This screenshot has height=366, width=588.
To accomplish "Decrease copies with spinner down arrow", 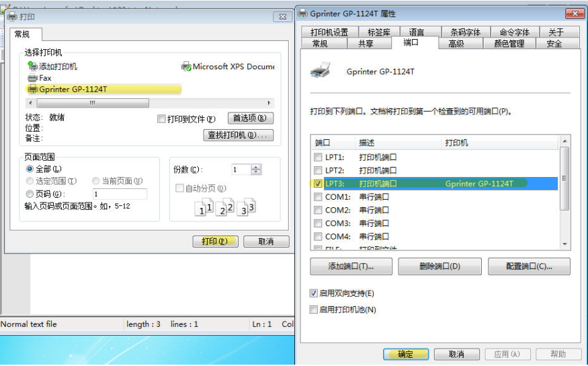I will coord(256,172).
